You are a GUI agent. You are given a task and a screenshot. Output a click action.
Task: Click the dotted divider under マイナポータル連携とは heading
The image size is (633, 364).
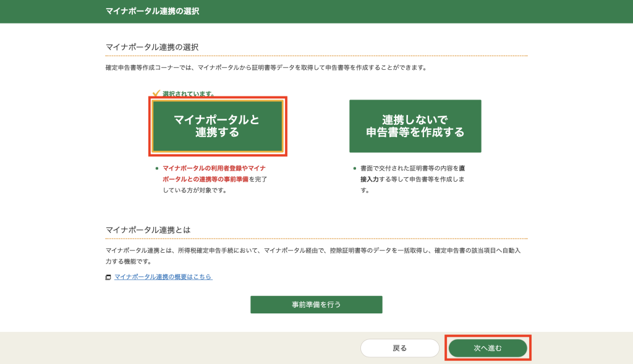point(316,239)
